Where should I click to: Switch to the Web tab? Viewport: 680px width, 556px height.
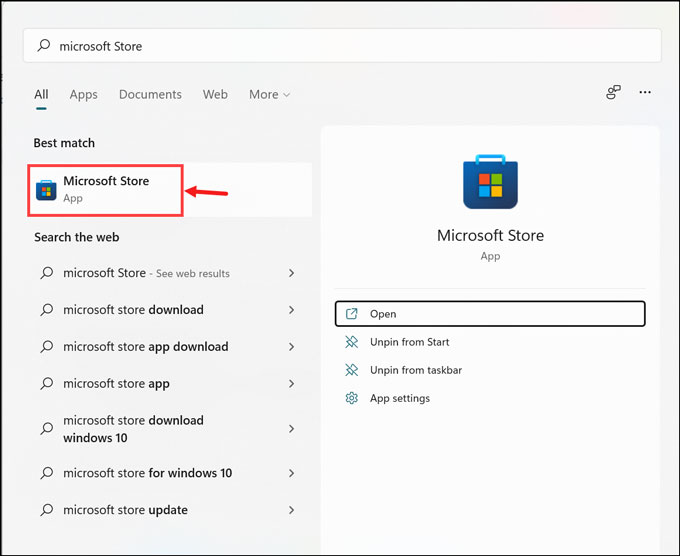[x=215, y=94]
